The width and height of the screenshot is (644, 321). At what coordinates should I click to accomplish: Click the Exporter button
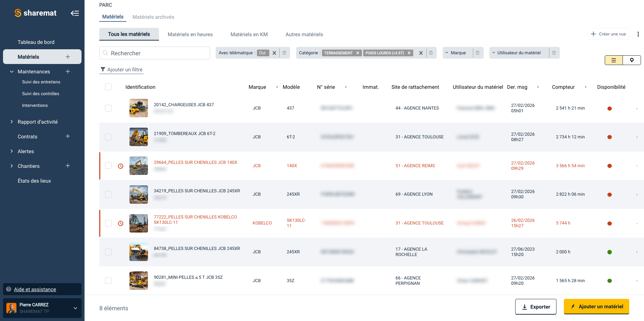click(x=536, y=307)
